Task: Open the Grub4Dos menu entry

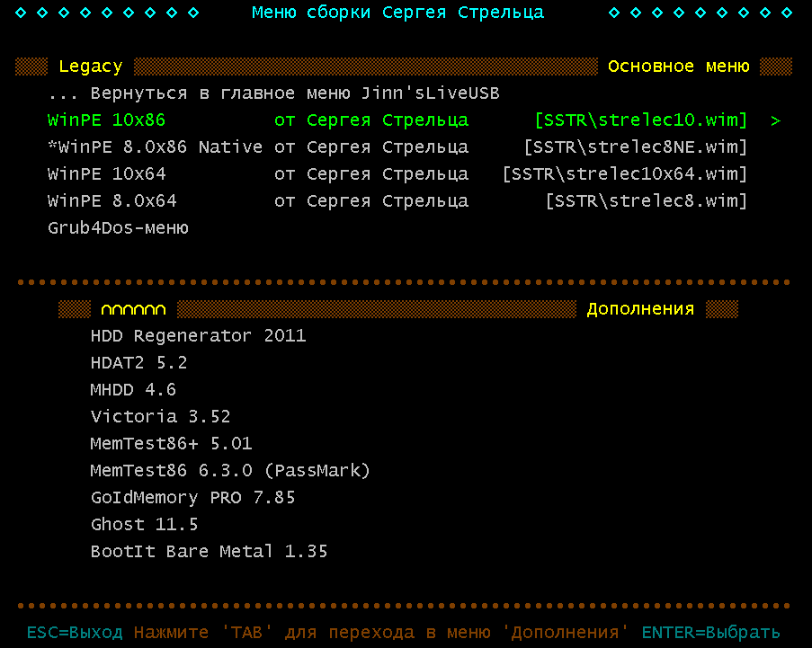Action: (x=118, y=228)
